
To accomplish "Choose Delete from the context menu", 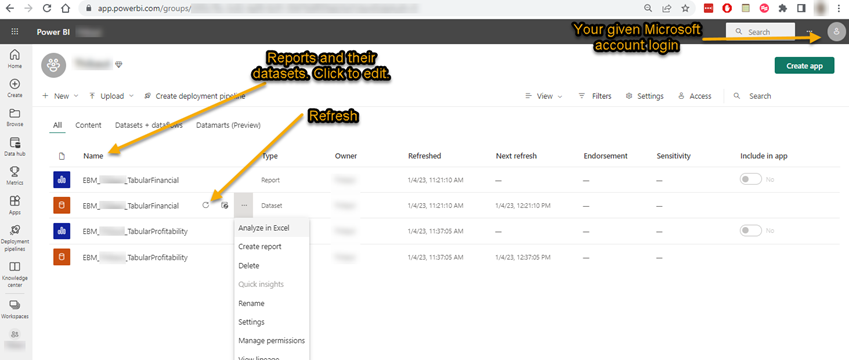I will click(271, 266).
